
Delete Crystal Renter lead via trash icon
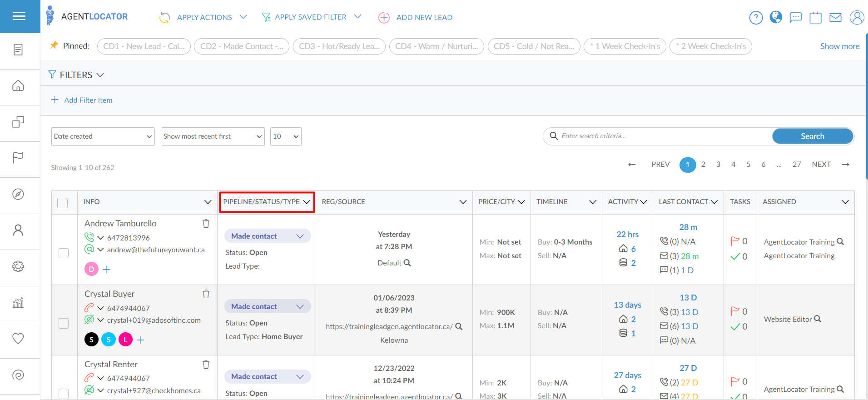click(x=206, y=365)
